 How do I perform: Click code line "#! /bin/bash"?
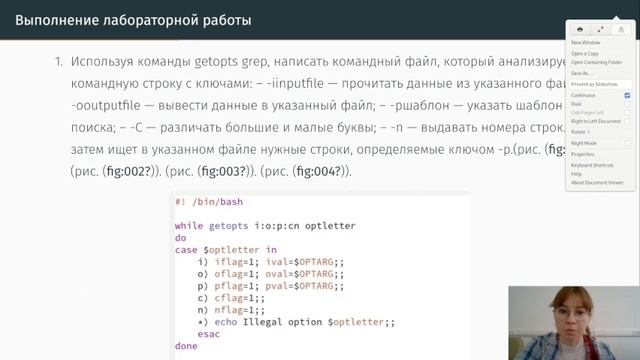209,202
